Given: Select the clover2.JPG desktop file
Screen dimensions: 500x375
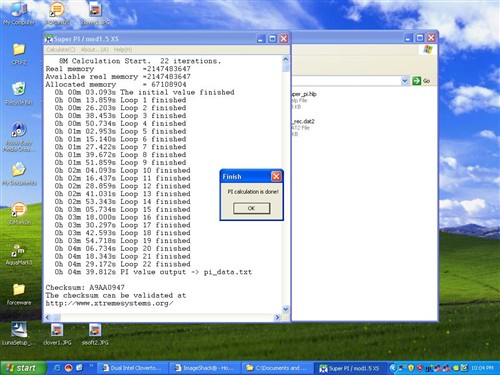Looking at the screenshot, I should [x=95, y=14].
